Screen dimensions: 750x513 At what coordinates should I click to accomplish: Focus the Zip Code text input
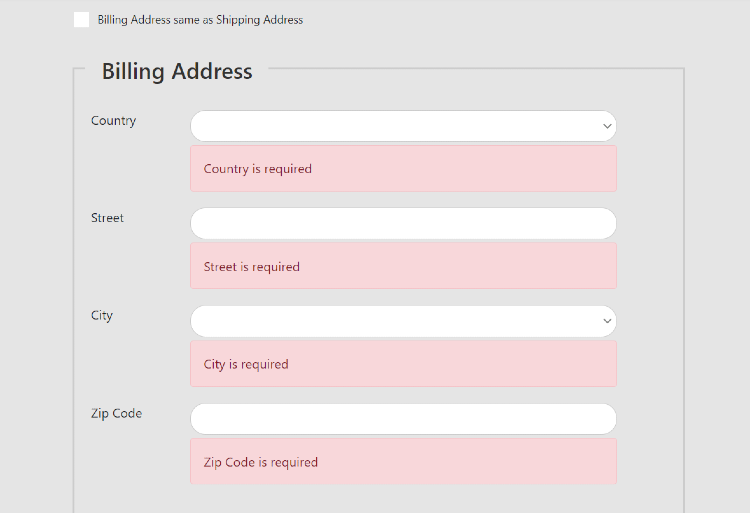point(403,419)
